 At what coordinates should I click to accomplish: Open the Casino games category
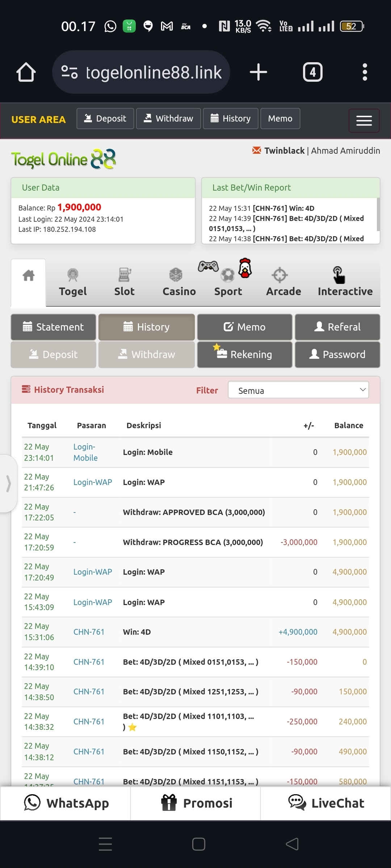(x=179, y=282)
